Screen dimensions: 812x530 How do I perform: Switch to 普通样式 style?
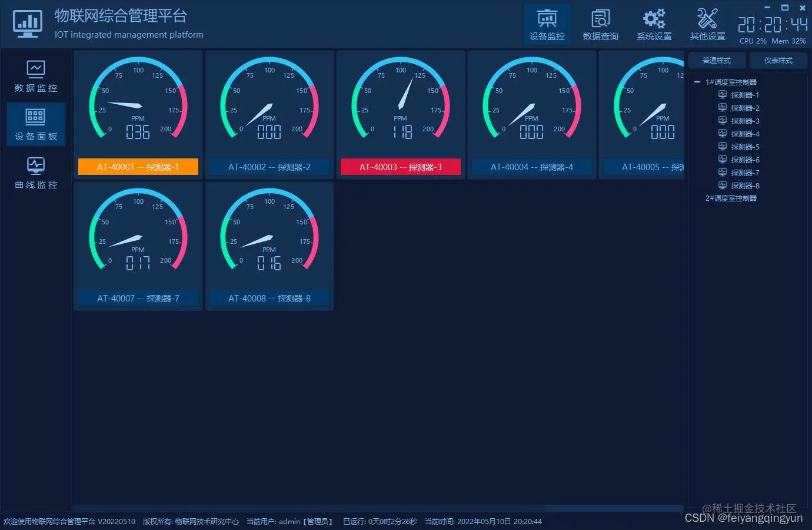coord(716,60)
